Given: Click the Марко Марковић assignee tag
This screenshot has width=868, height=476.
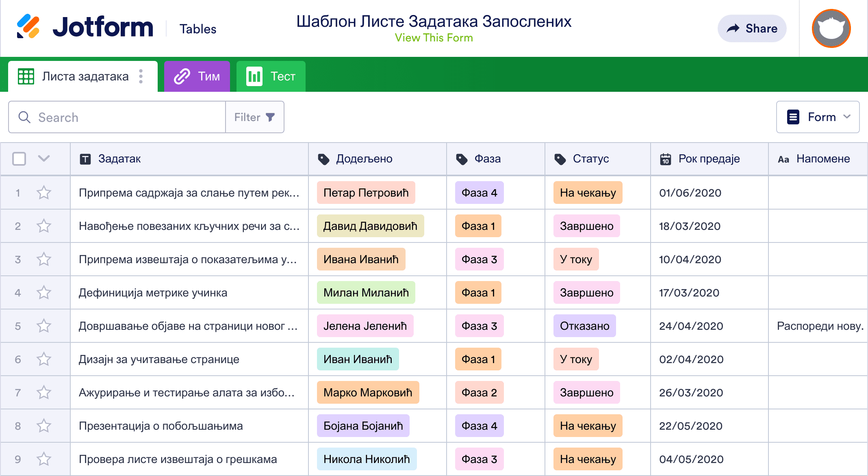Looking at the screenshot, I should pos(368,392).
